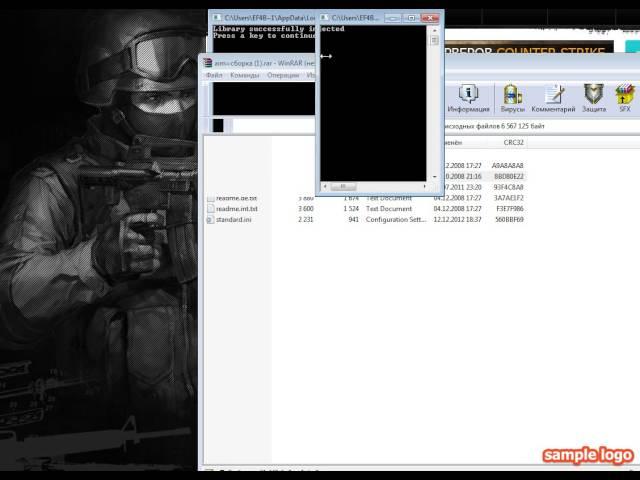The height and width of the screenshot is (480, 640).
Task: Click the standard.ini file icon
Action: [210, 220]
